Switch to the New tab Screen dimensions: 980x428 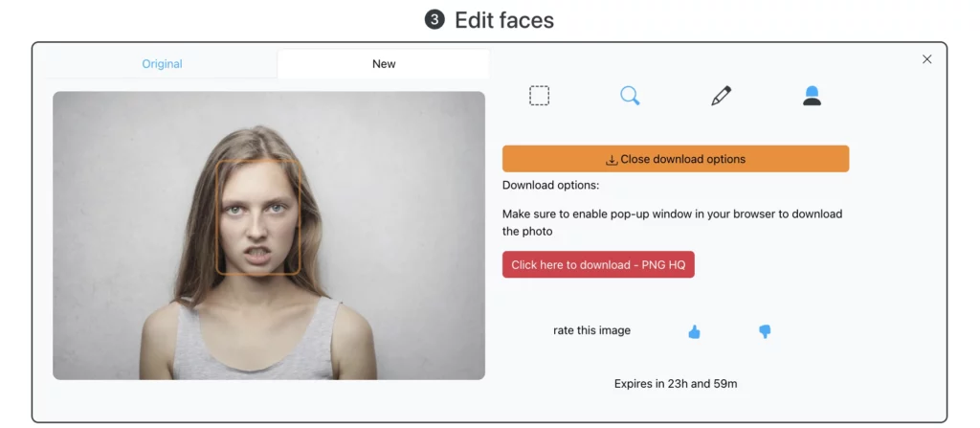(x=384, y=64)
